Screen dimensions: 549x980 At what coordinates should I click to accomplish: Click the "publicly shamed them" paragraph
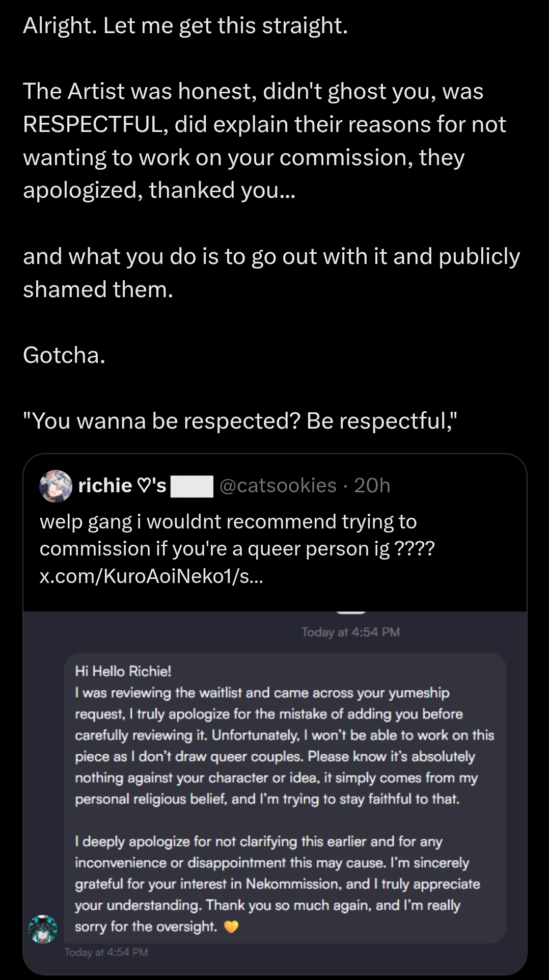coord(271,273)
